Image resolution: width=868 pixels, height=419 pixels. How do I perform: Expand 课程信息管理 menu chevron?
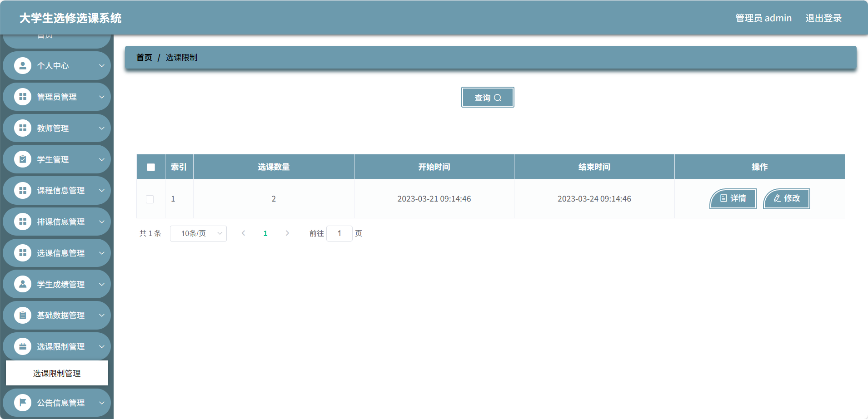(102, 190)
